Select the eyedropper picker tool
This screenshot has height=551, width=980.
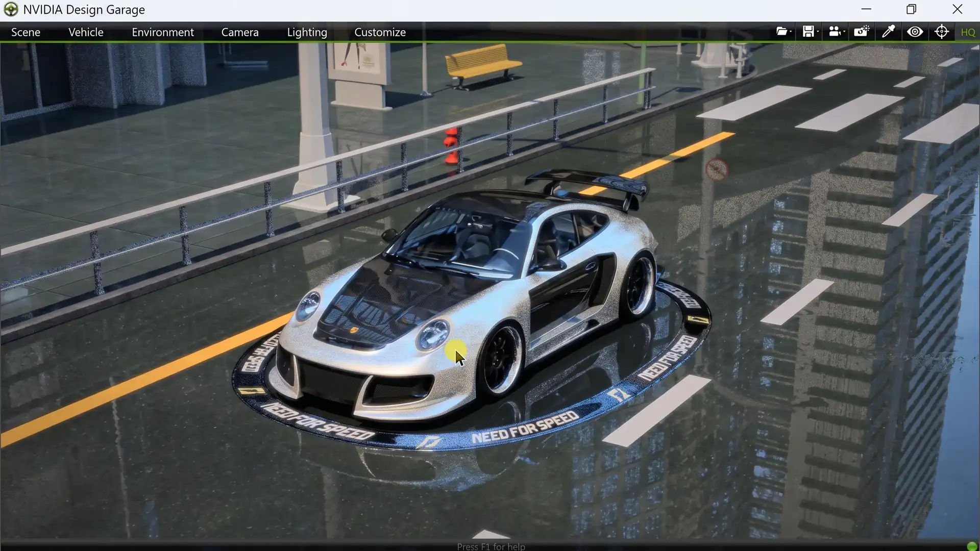click(888, 32)
